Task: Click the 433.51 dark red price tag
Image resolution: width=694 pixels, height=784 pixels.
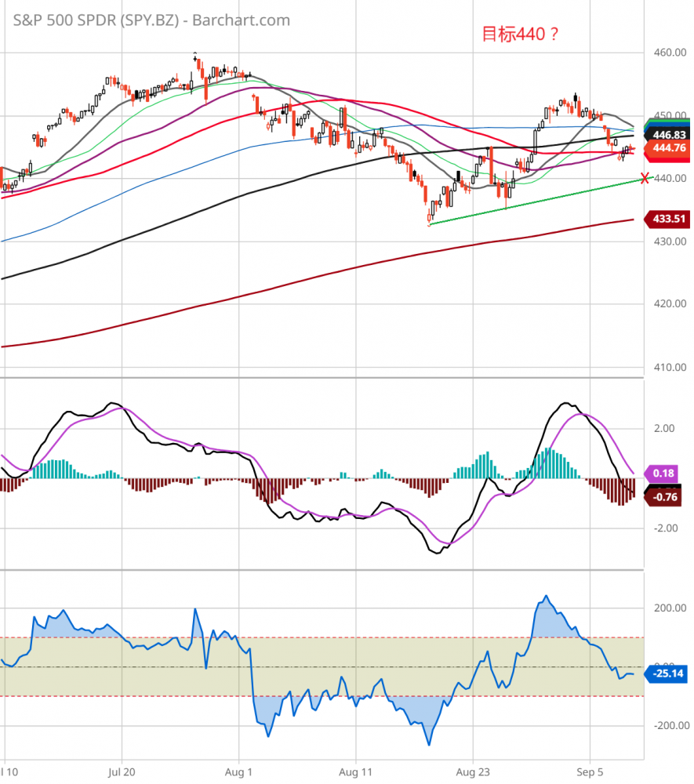Action: (668, 219)
